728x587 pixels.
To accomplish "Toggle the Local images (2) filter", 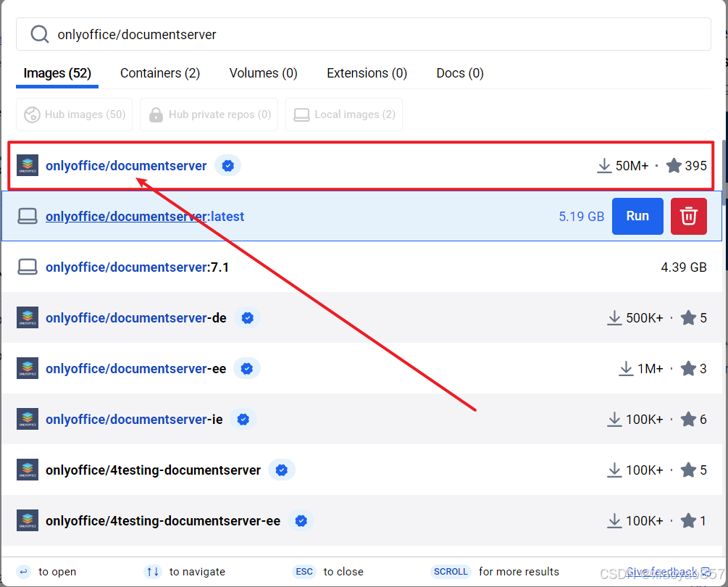I will (344, 115).
